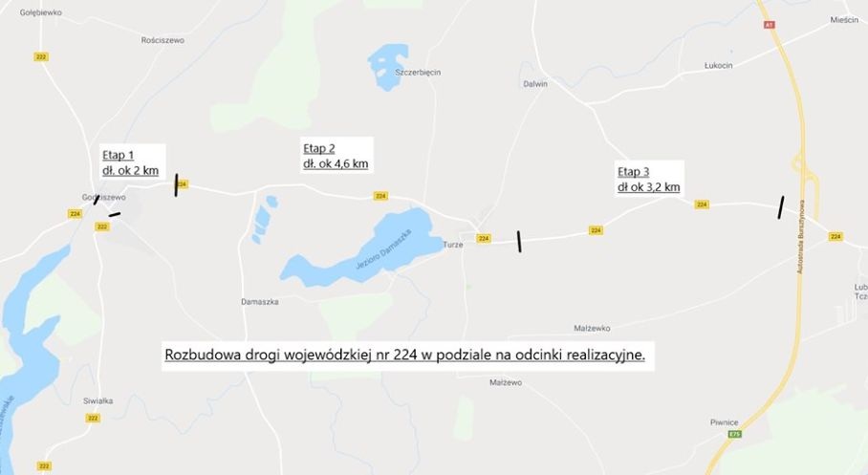The height and width of the screenshot is (475, 868).
Task: Click the 222 road badge below Gołębiewko
Action: 41,57
